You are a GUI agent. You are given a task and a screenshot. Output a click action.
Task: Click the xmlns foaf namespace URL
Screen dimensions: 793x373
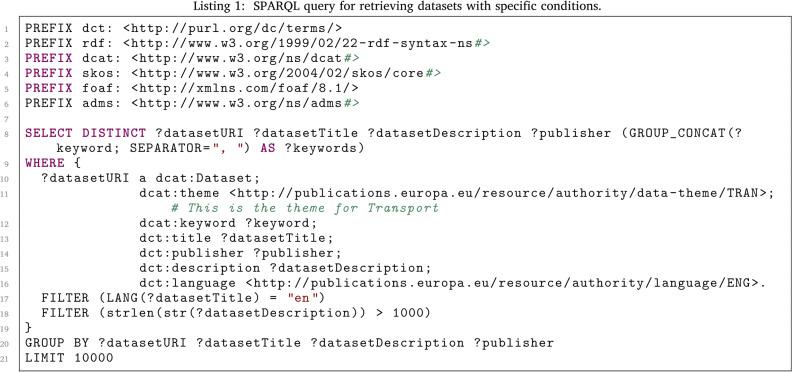coord(245,88)
